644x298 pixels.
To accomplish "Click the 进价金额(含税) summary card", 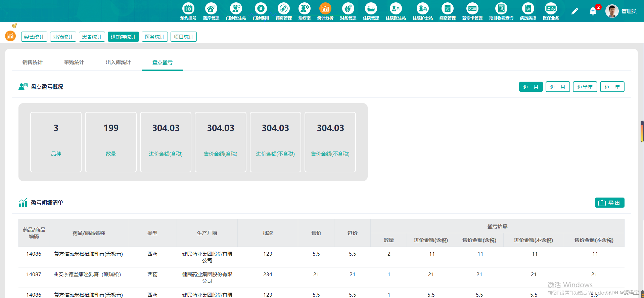I will [x=166, y=142].
